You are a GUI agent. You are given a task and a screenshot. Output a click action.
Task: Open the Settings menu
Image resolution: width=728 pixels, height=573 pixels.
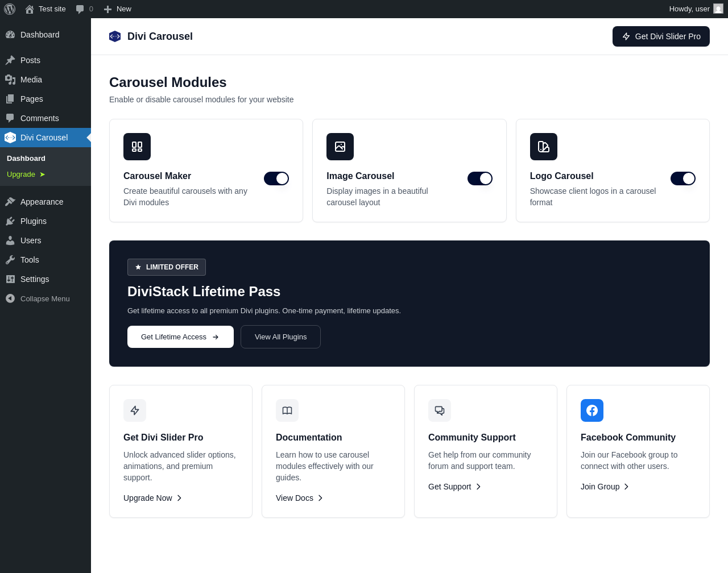click(45, 279)
